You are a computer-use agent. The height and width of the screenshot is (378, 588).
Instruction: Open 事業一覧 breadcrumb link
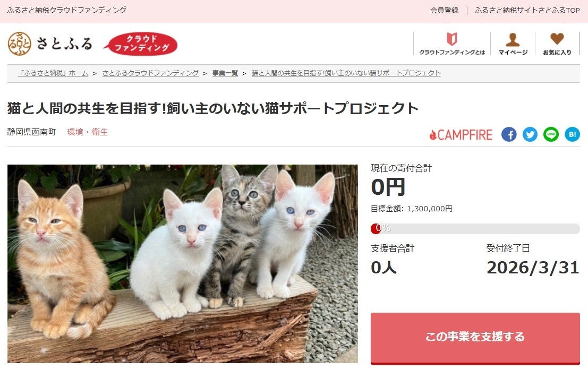[x=225, y=73]
